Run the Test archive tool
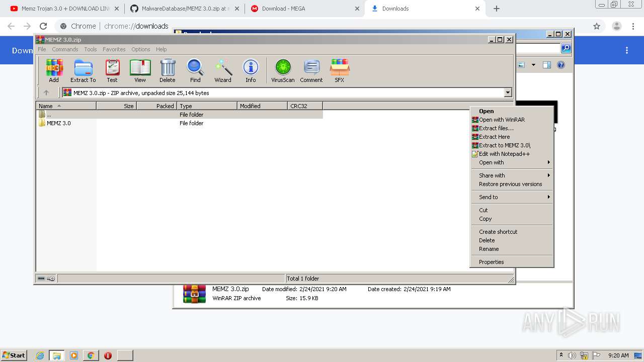This screenshot has width=644, height=362. tap(112, 71)
